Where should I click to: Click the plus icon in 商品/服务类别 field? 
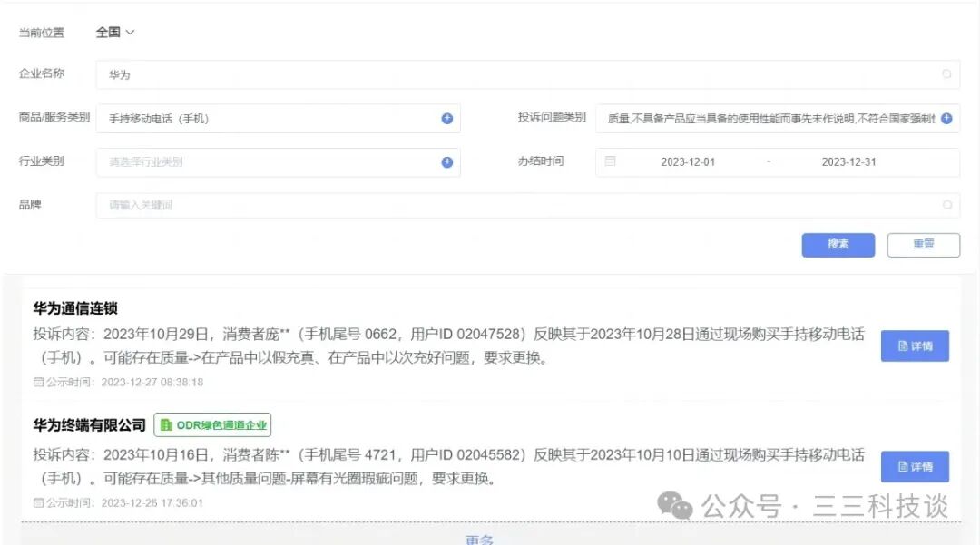446,119
